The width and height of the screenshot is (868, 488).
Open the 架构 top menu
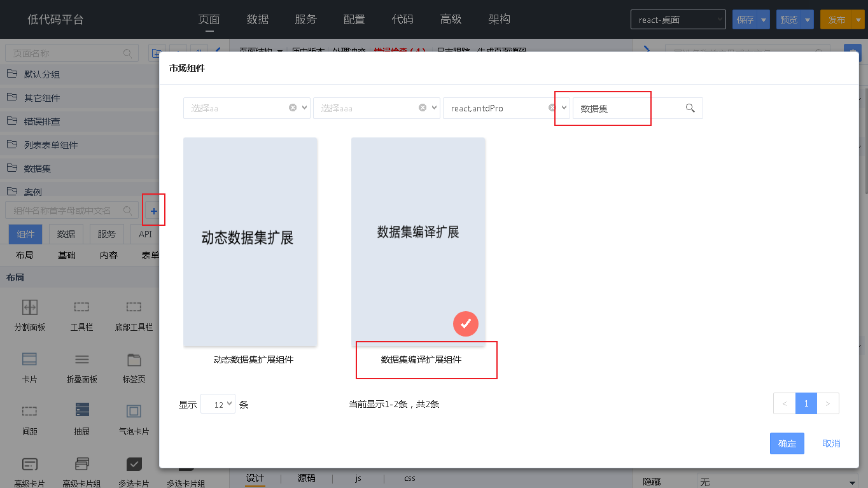[x=499, y=19]
